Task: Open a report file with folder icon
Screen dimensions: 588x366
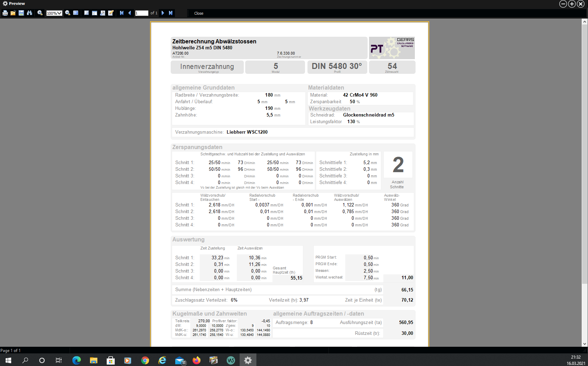Action: coord(13,13)
